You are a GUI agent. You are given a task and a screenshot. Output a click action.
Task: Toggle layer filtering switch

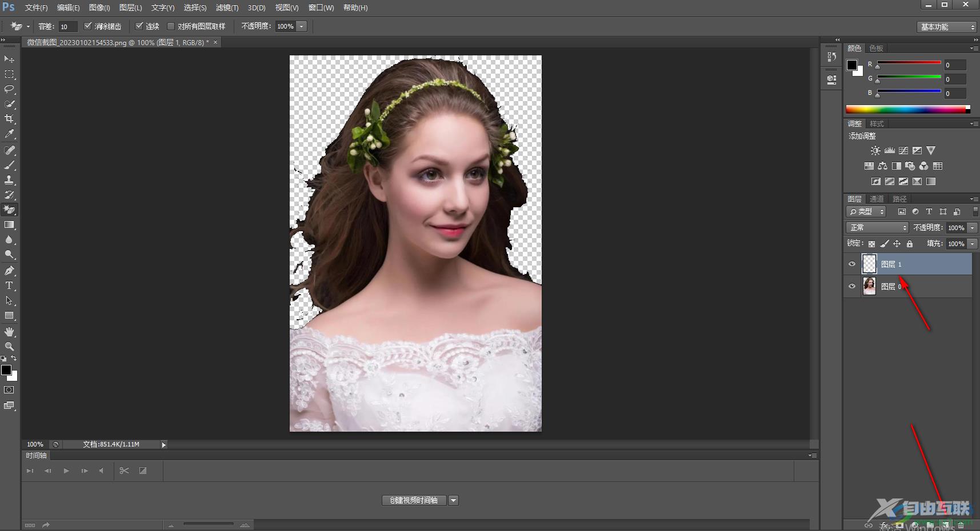pyautogui.click(x=975, y=212)
